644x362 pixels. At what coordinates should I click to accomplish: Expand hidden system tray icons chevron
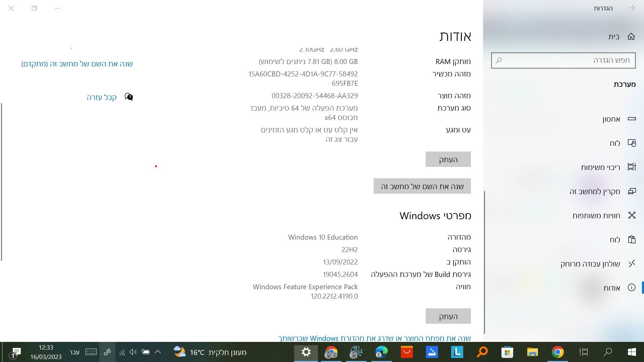[158, 352]
